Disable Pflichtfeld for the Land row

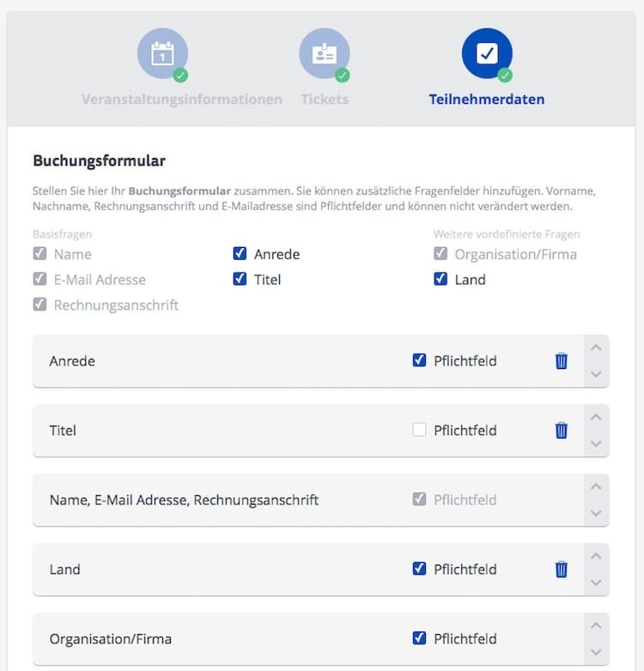coord(419,569)
